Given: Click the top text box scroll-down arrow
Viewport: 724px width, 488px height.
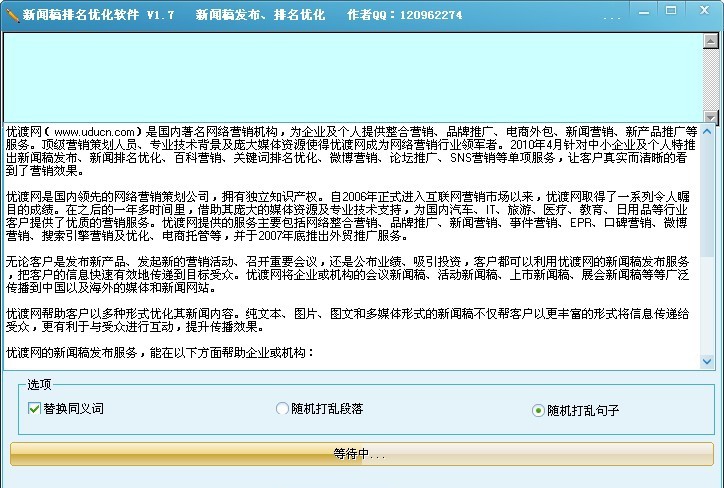Looking at the screenshot, I should point(711,117).
